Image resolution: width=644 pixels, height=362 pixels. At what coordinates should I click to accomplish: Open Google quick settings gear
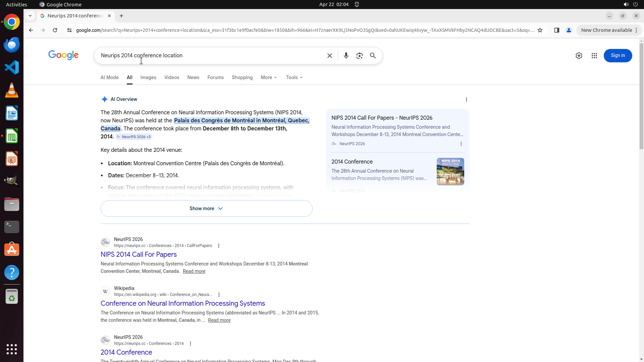[579, 56]
